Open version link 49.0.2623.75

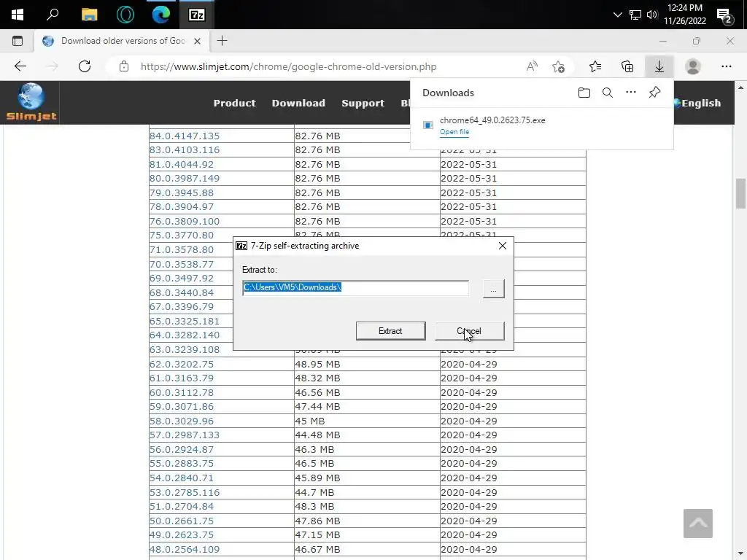(182, 534)
